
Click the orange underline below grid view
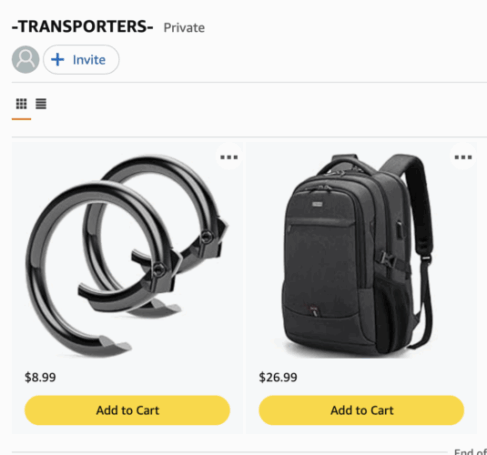[x=21, y=119]
